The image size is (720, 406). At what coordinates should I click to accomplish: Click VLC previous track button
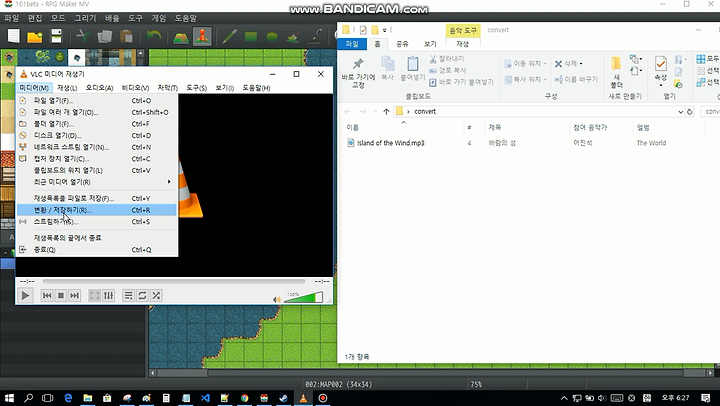tap(47, 295)
